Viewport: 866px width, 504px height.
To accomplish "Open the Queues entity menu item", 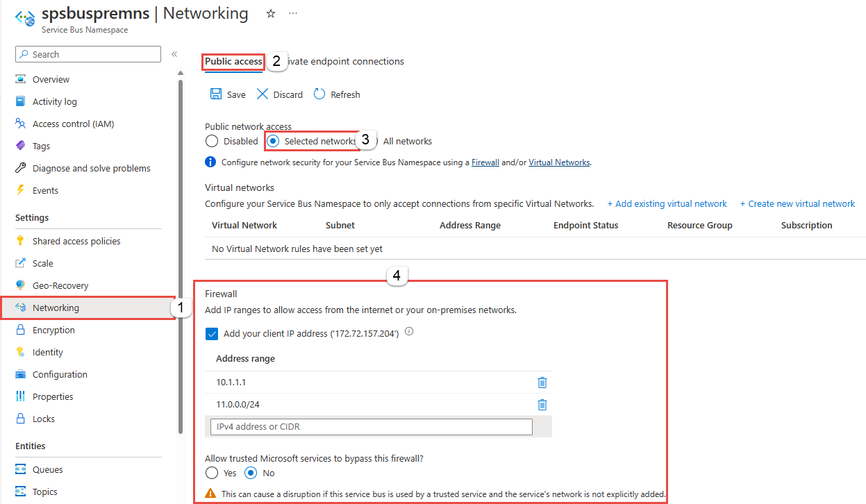I will [x=48, y=469].
